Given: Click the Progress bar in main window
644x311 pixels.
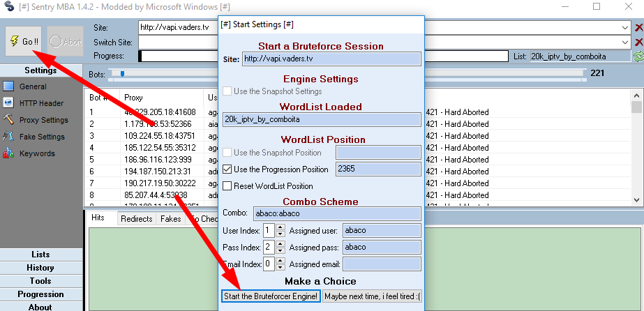Looking at the screenshot, I should click(x=323, y=56).
